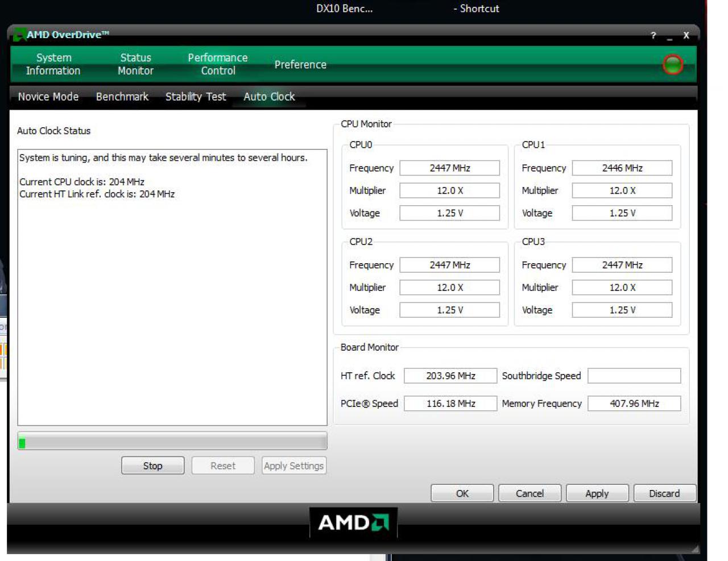Click the auto clock tuning progress bar
Image resolution: width=728 pixels, height=561 pixels.
(x=172, y=442)
